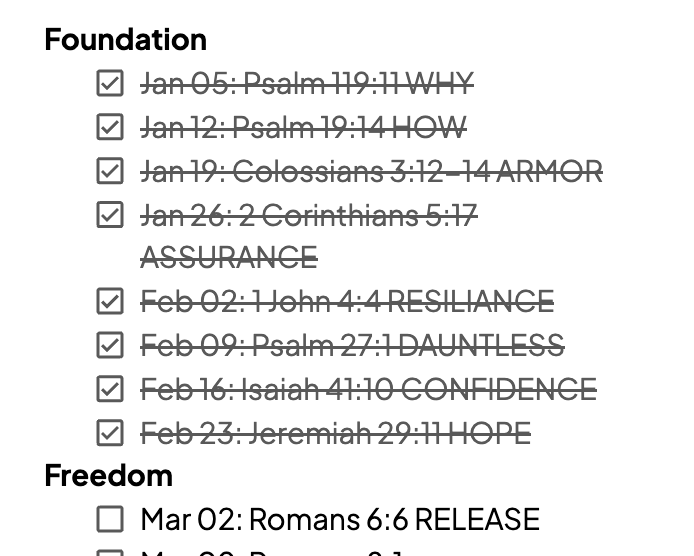Click the Mar 02 Romans 6:6 RELEASE text
Screen dimensions: 694x556
pos(340,519)
